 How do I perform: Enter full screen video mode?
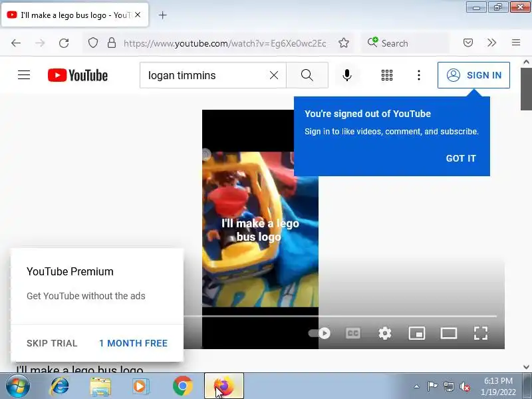480,333
